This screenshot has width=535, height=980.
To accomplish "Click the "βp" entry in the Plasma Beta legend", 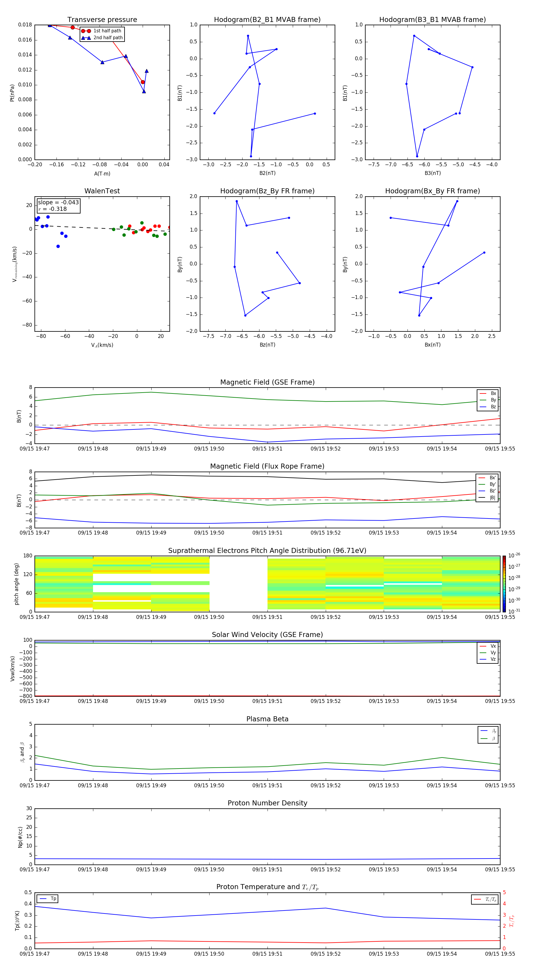I will click(488, 731).
